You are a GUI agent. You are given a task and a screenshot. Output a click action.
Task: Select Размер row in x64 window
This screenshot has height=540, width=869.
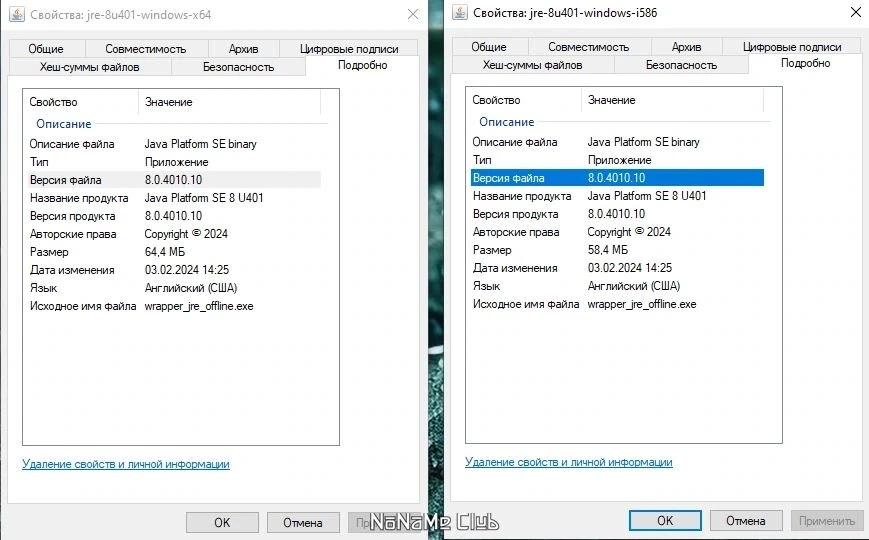[x=174, y=252]
